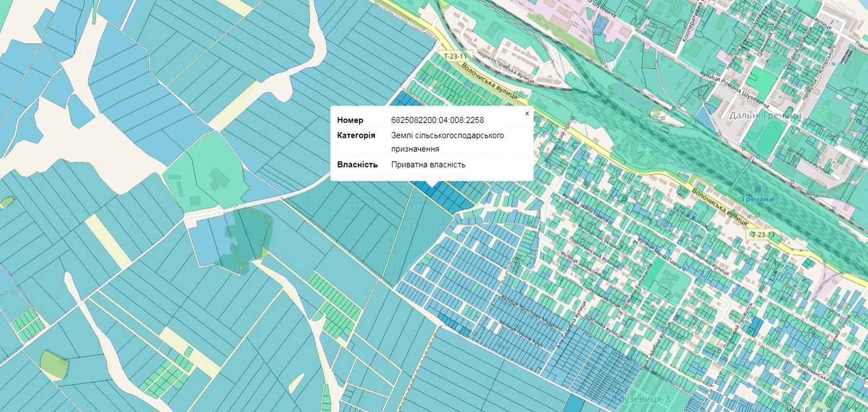Click Землі сільськогосподарського призначення category text
Screen dimensions: 868x412
pyautogui.click(x=447, y=141)
